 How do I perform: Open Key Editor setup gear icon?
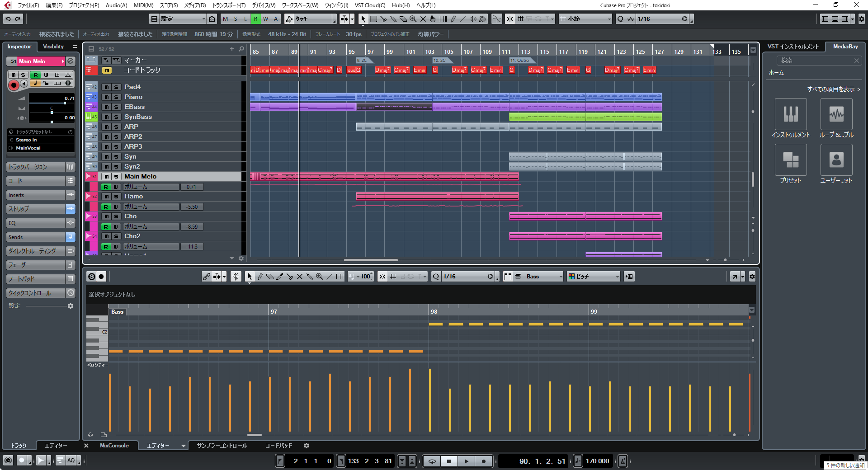(752, 277)
